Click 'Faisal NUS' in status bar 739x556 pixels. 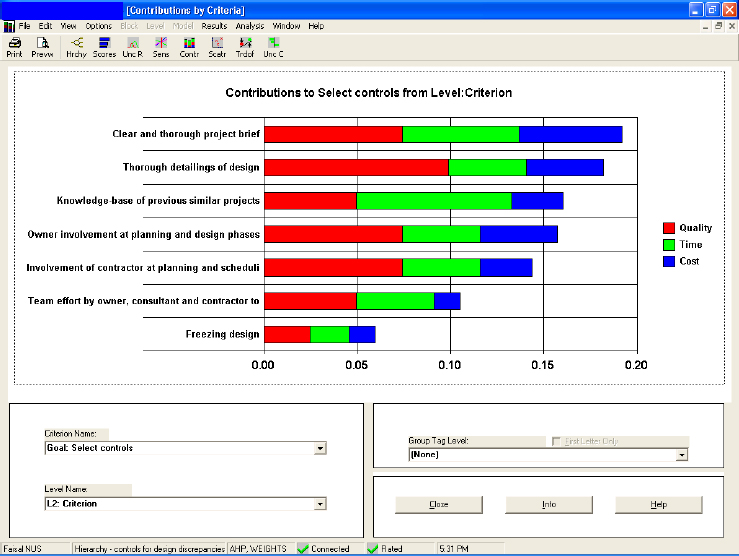[x=22, y=549]
